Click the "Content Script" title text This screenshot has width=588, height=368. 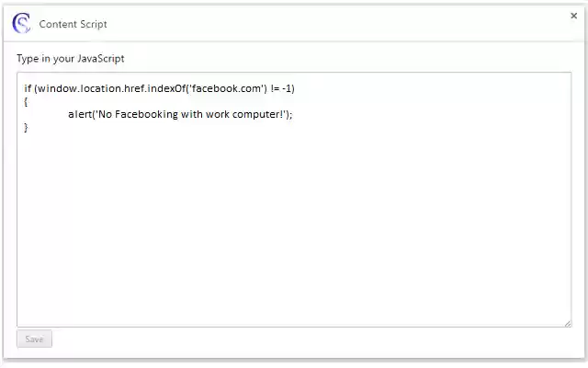tap(73, 24)
